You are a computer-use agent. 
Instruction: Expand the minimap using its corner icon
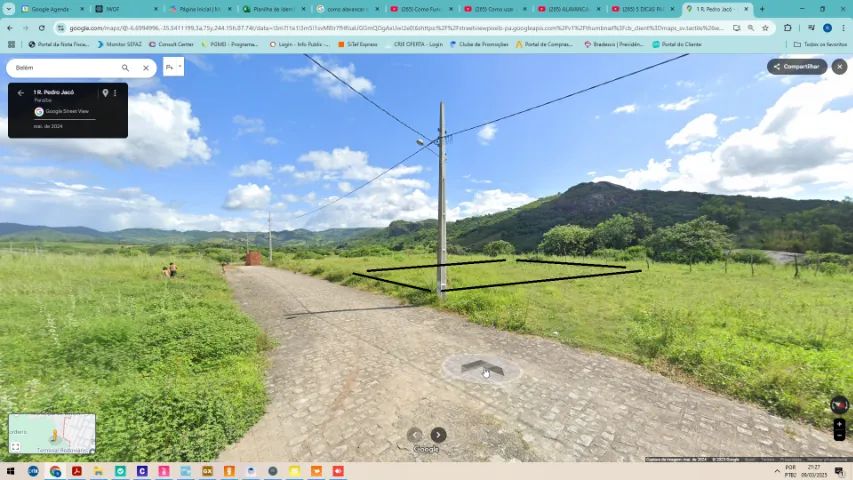tap(15, 447)
